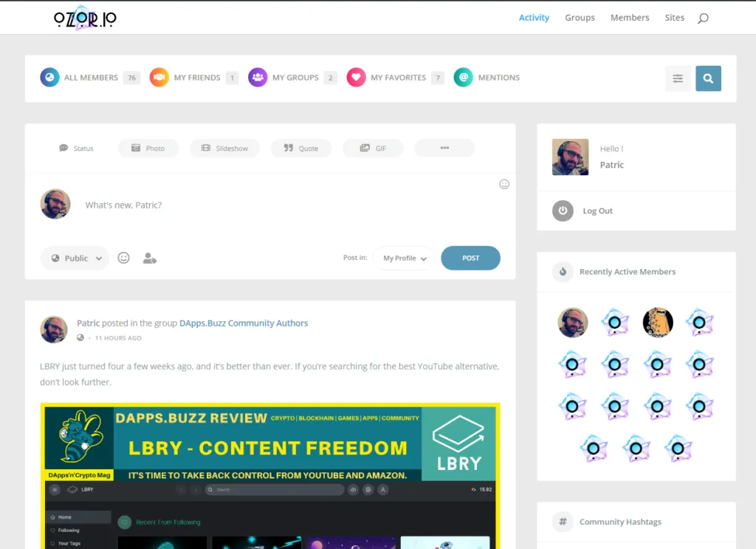
Task: Open the ozor.io logo home link
Action: 85,18
